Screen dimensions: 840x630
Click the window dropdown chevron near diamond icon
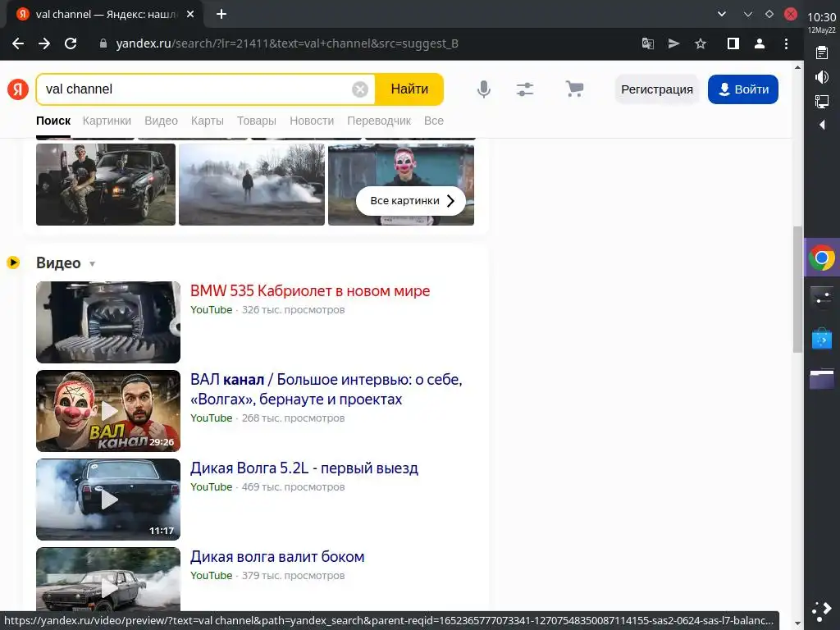pos(748,14)
